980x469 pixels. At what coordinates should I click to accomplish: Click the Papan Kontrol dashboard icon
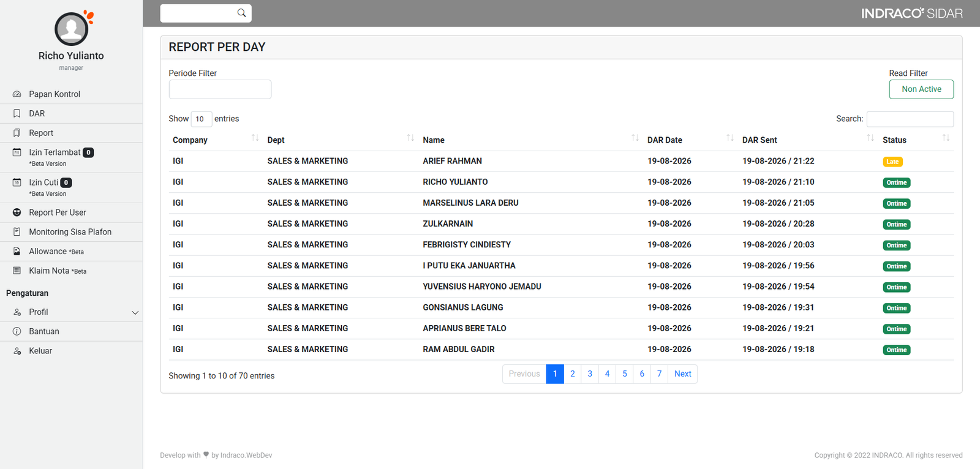coord(17,94)
